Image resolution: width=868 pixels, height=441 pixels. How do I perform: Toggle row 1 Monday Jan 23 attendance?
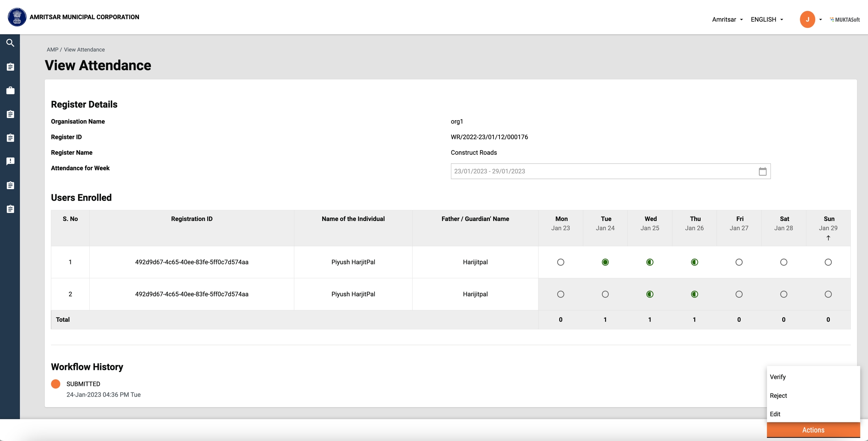561,262
